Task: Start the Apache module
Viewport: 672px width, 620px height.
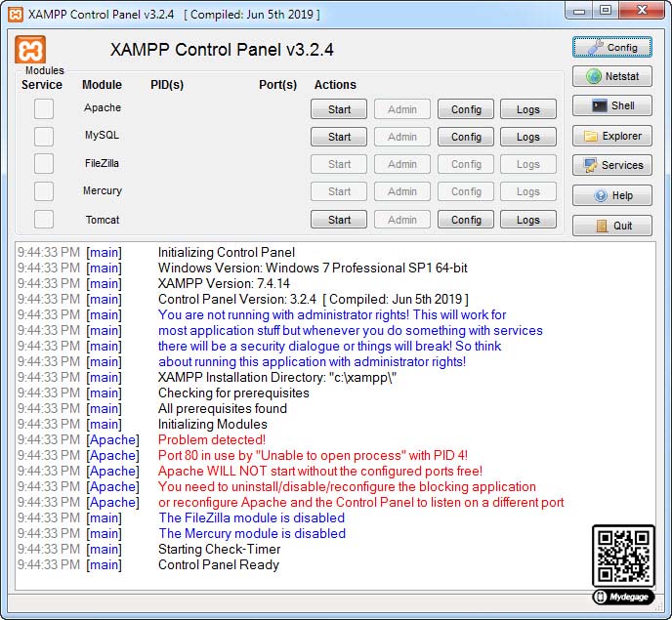Action: 339,109
